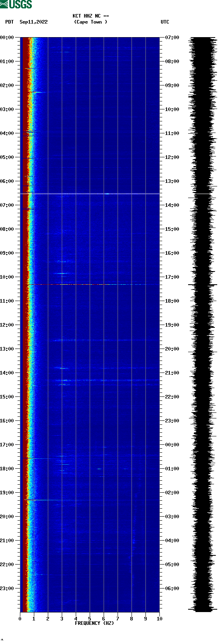220x644 pixels.
Task: Click the UTC '09:00' time label
Action: point(172,85)
